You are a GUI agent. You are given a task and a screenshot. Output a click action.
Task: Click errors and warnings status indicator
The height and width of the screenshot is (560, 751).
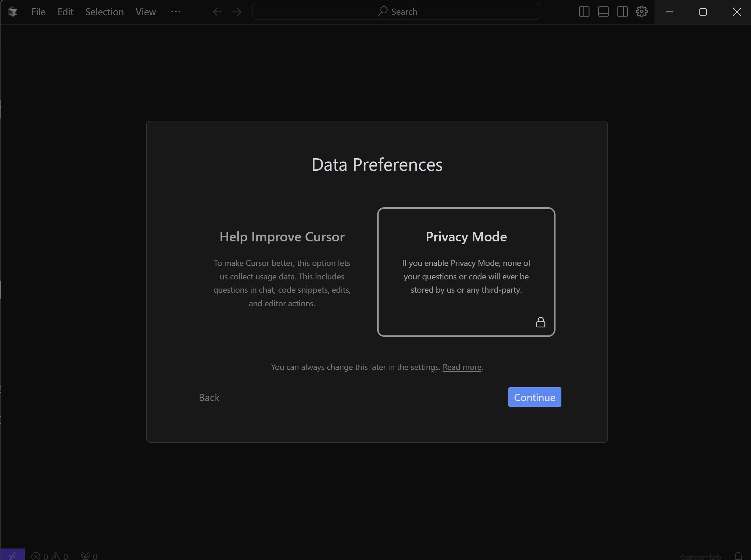coord(50,556)
